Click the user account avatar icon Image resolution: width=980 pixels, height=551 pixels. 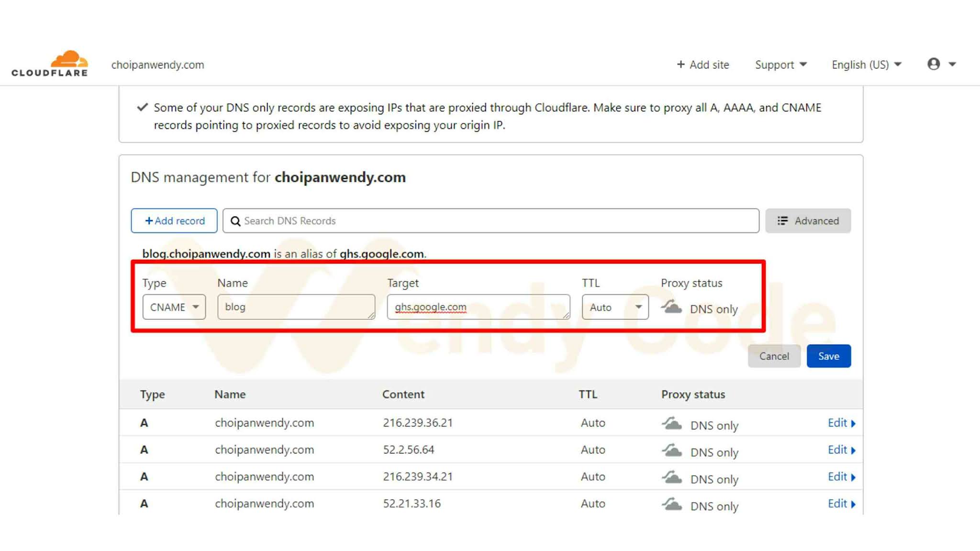[x=933, y=64]
